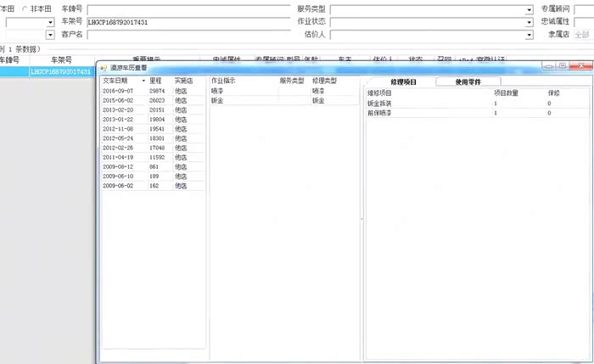Click the 客户名 input field
594x364 pixels.
tap(187, 35)
